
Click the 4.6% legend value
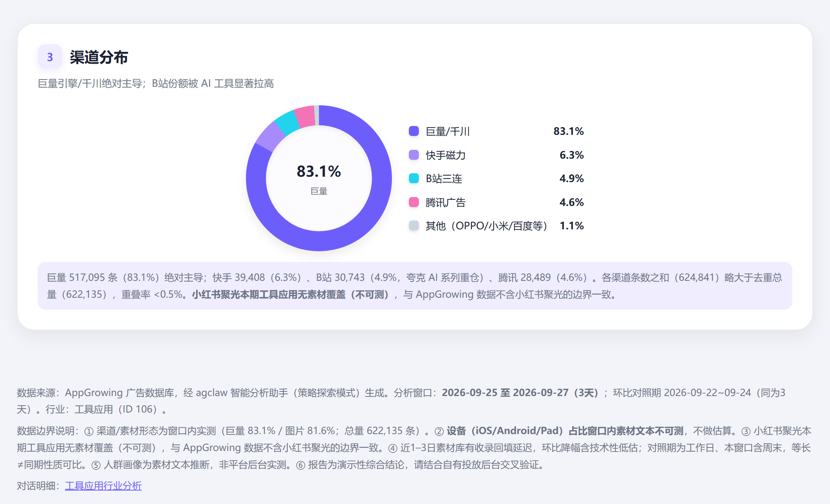click(x=571, y=202)
